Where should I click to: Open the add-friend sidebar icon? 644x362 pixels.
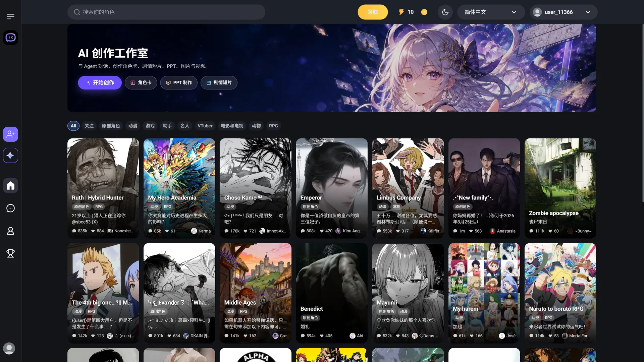coord(10,134)
